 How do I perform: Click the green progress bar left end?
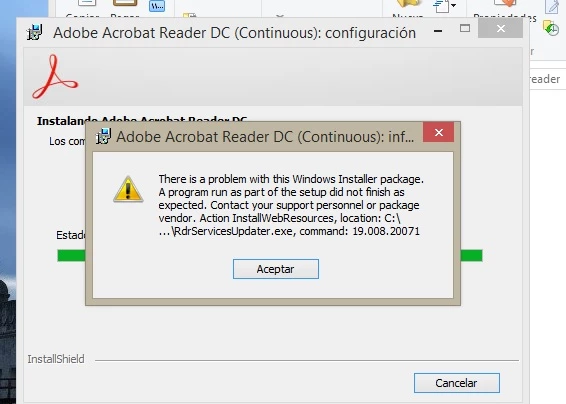71,256
